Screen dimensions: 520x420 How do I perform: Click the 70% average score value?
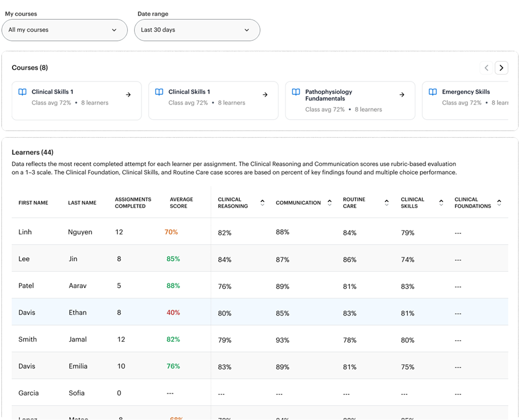coord(171,232)
